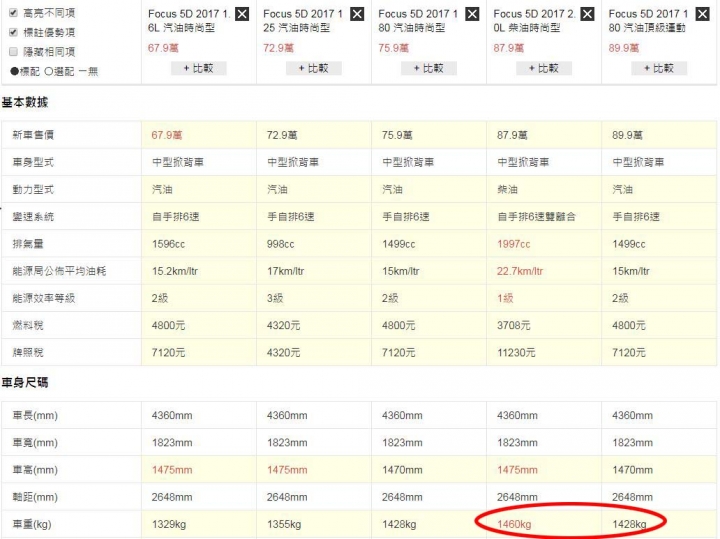Image resolution: width=720 pixels, height=539 pixels.
Task: Remove Focus 5D 2017 180 汽油時尚型 column
Action: (x=472, y=14)
